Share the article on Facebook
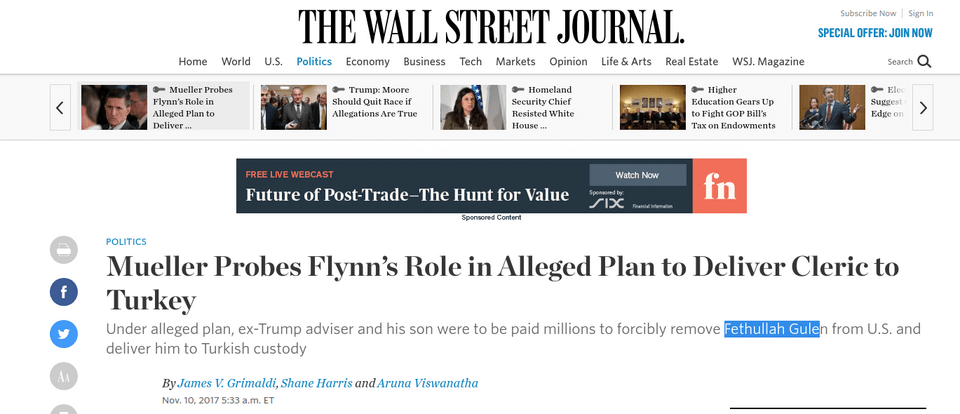 click(x=64, y=292)
